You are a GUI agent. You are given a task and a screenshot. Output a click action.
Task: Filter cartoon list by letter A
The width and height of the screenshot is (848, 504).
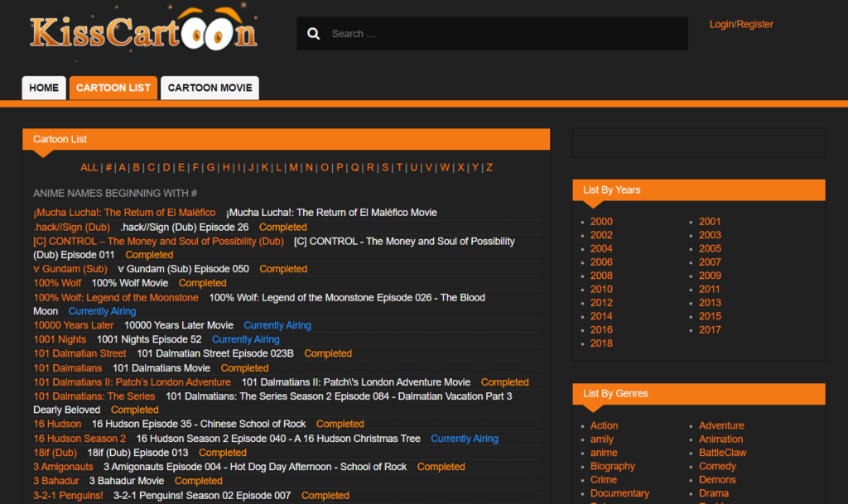point(123,167)
